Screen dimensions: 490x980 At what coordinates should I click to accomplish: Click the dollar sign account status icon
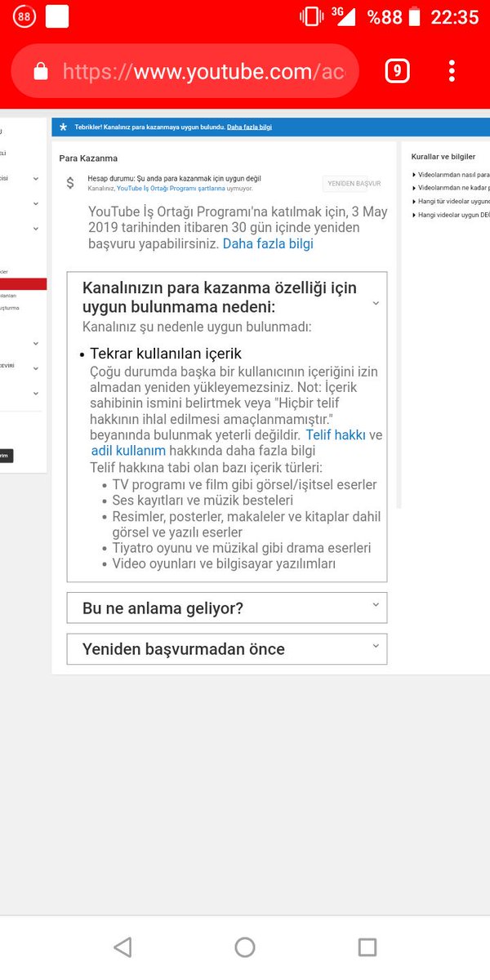[x=70, y=184]
